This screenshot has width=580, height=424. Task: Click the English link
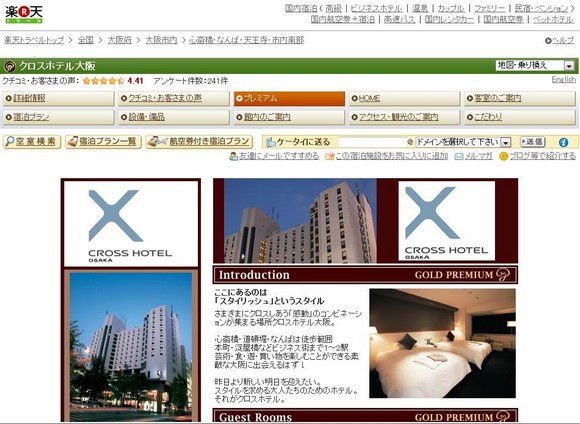click(x=563, y=80)
